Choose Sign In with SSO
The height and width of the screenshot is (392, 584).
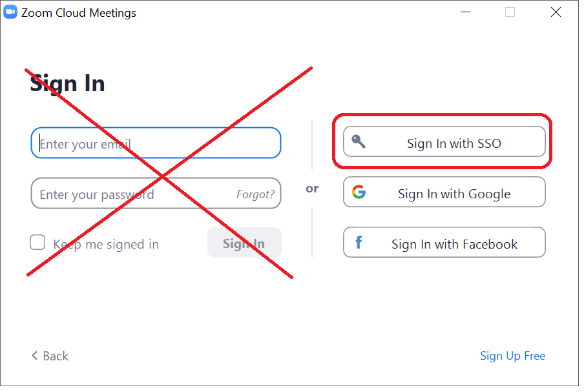444,142
